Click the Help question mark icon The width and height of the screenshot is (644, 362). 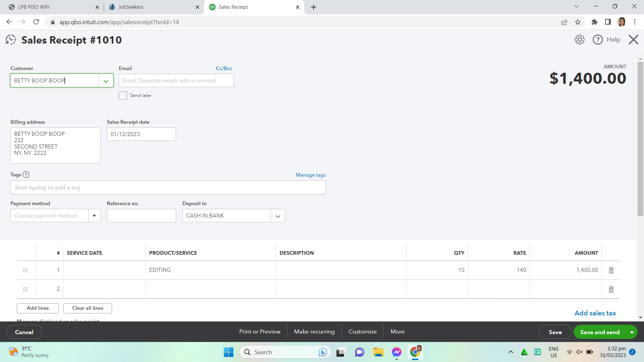(598, 40)
